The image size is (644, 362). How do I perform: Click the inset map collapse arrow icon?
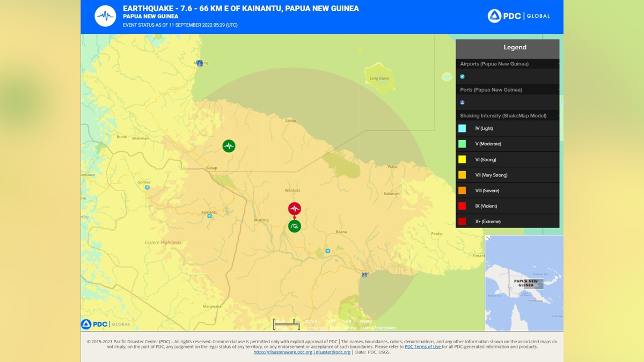(x=488, y=238)
